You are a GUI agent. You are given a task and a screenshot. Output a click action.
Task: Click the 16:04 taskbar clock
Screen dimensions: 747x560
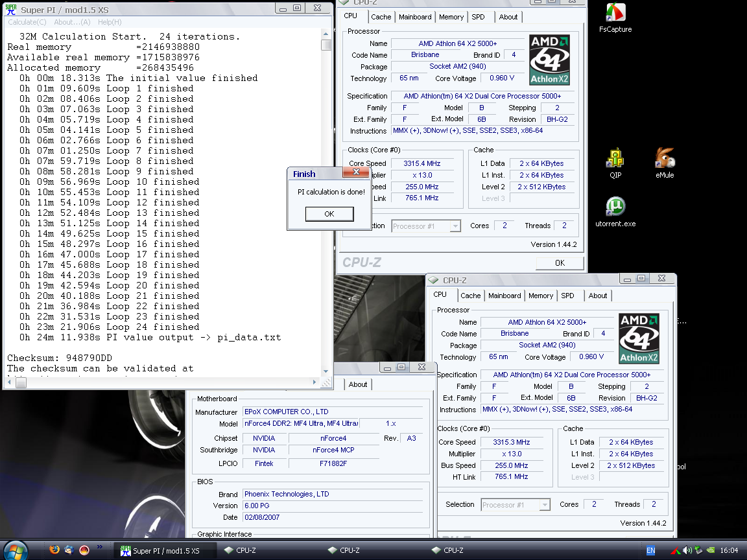(x=729, y=550)
